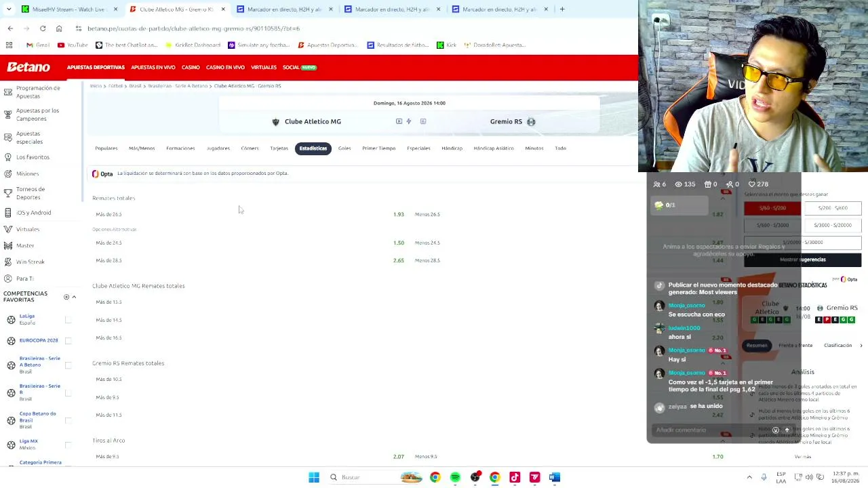Reload the current page
Viewport: 868px width, 488px height.
[43, 28]
